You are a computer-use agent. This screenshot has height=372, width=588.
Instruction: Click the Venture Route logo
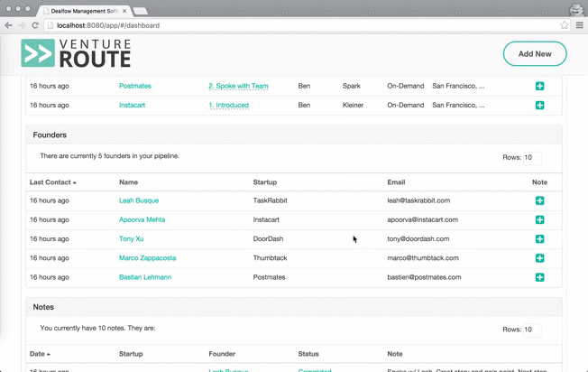pyautogui.click(x=76, y=53)
